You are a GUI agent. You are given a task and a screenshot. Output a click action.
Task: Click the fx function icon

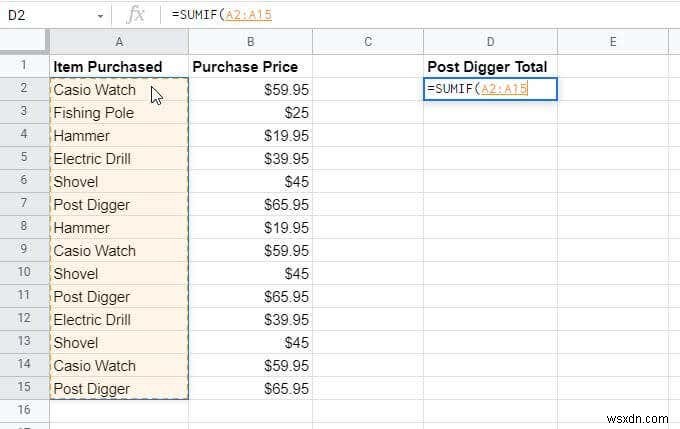click(136, 15)
